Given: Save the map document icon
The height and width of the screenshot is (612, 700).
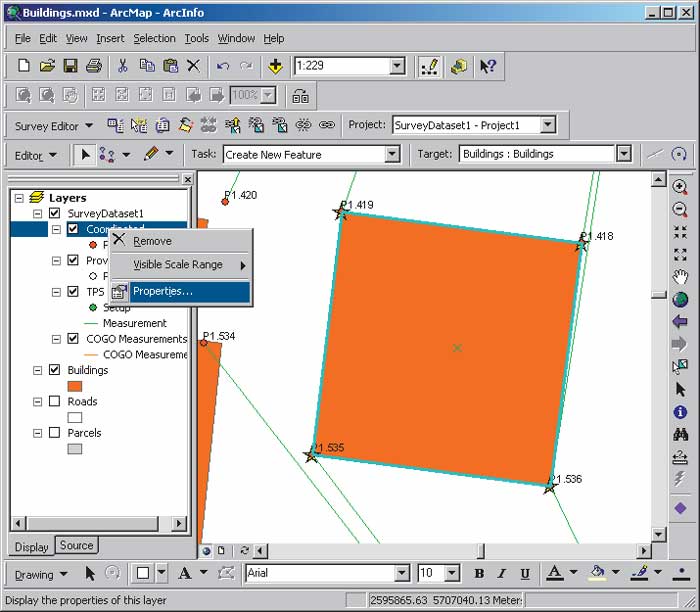Looking at the screenshot, I should pos(71,66).
